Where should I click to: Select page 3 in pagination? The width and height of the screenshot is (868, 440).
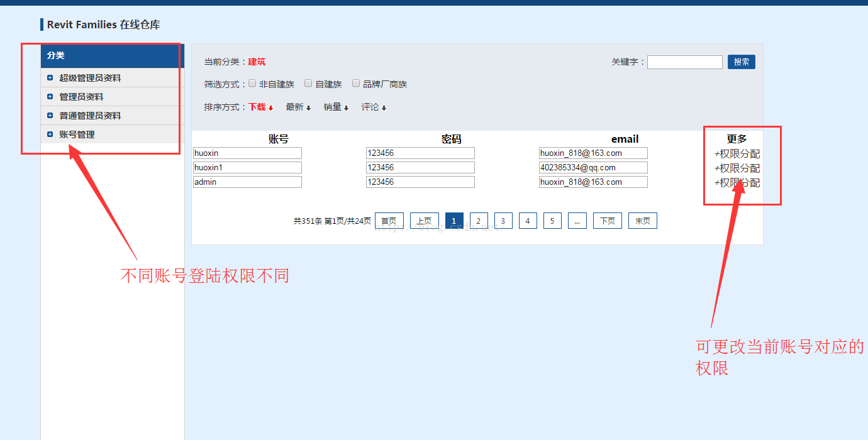click(x=503, y=221)
